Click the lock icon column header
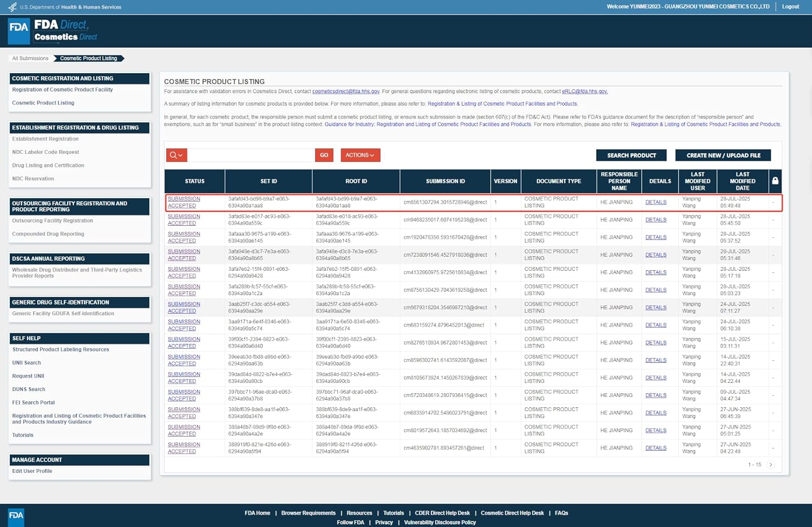812x527 pixels. click(775, 181)
